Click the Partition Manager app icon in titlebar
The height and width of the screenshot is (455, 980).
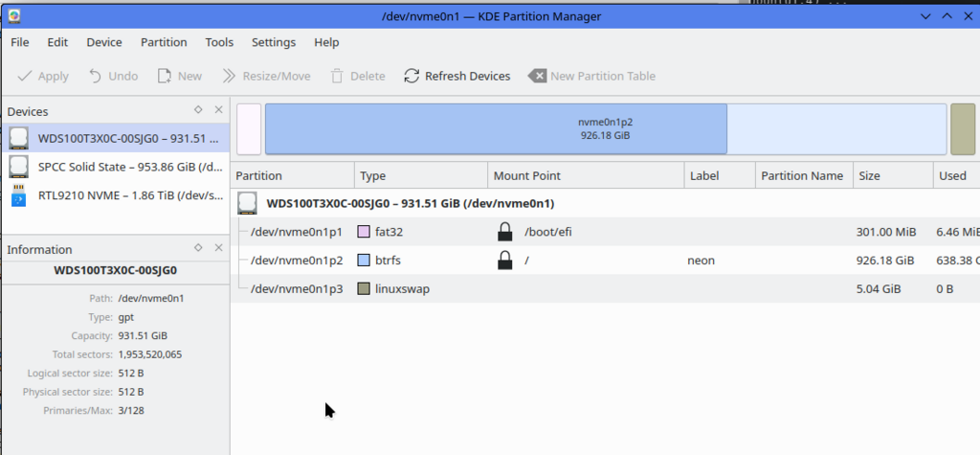[13, 16]
